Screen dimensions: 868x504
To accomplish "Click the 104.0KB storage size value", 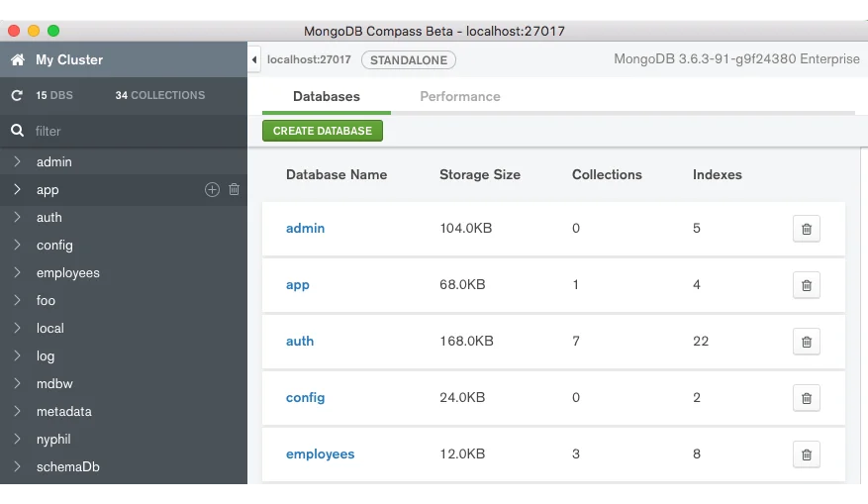I will [x=466, y=228].
